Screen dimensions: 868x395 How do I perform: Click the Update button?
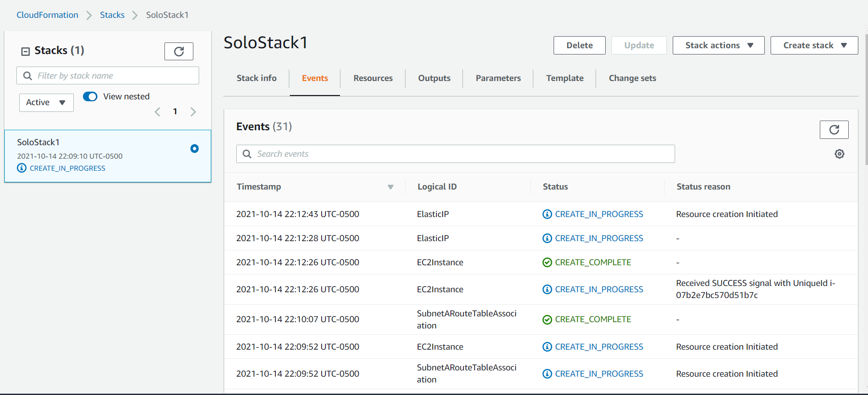[639, 45]
